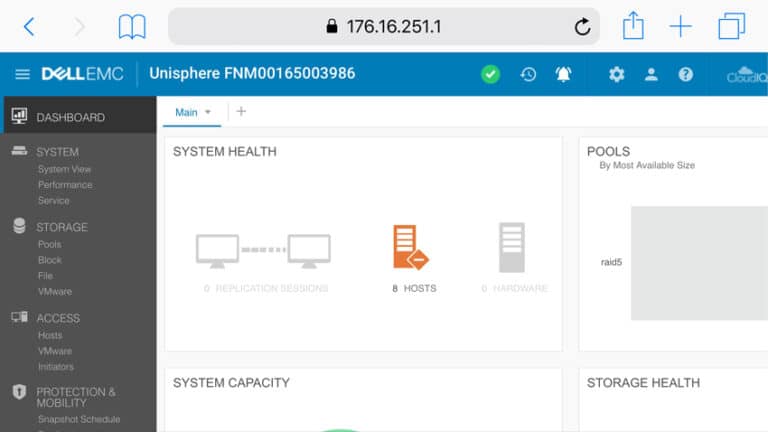Click the green system status checkmark
This screenshot has width=768, height=432.
pos(490,74)
